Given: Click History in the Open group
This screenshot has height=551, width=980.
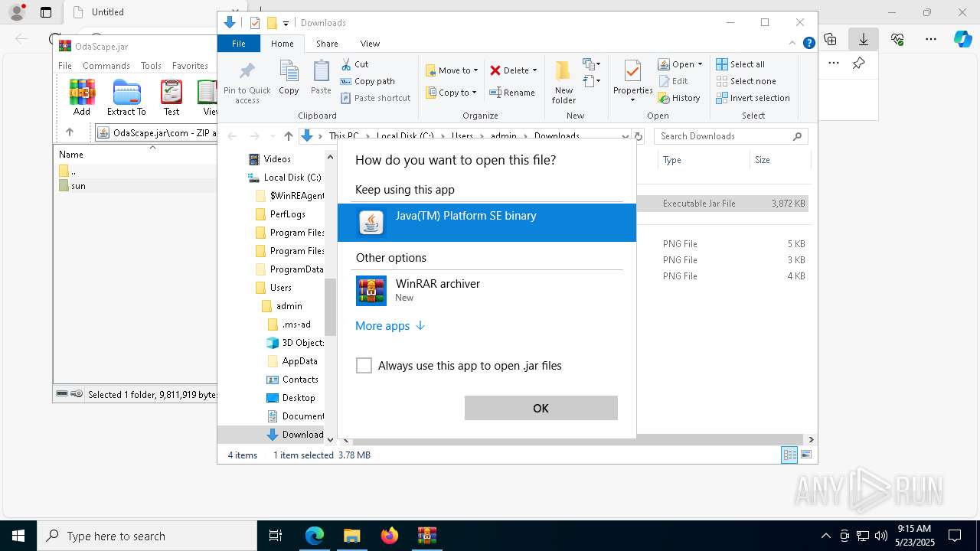Looking at the screenshot, I should (x=679, y=98).
